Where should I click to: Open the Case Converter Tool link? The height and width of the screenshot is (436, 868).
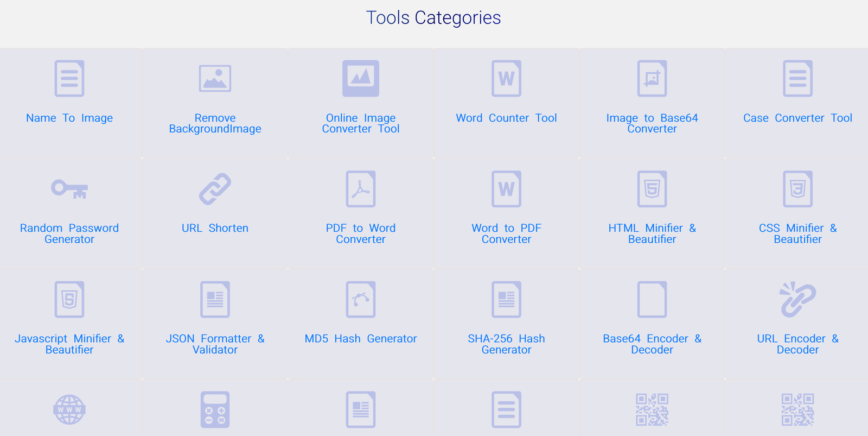click(x=797, y=118)
